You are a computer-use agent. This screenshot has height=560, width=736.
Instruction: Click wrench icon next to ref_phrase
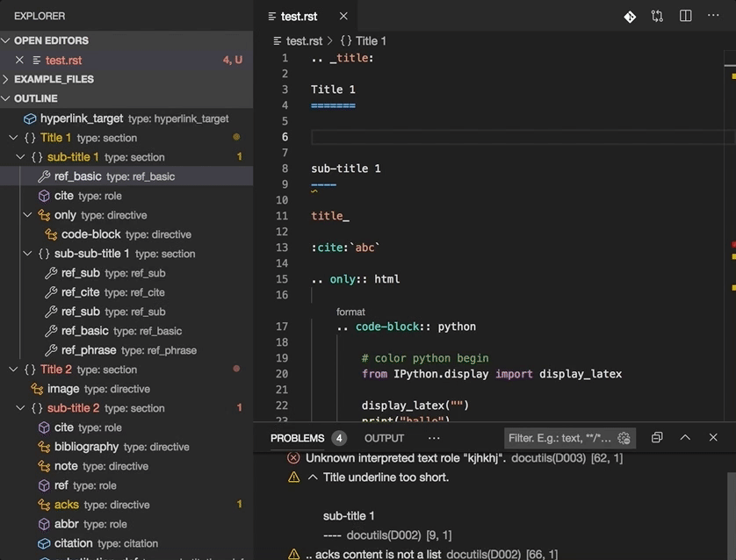tap(51, 350)
